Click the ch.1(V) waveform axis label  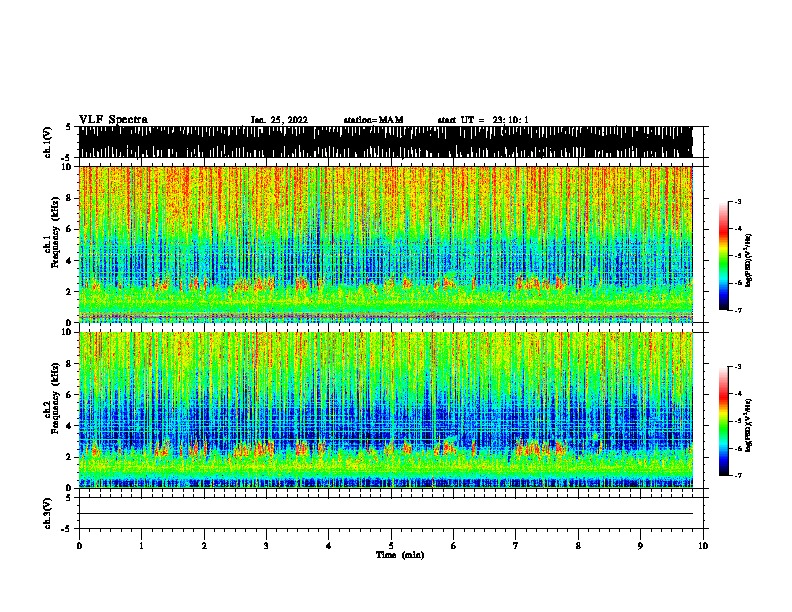(x=48, y=142)
